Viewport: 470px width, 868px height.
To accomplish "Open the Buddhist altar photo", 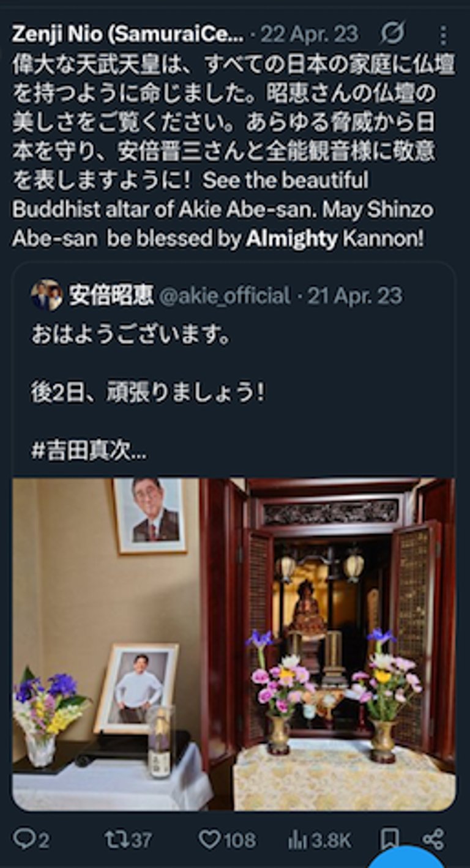I will tap(234, 645).
